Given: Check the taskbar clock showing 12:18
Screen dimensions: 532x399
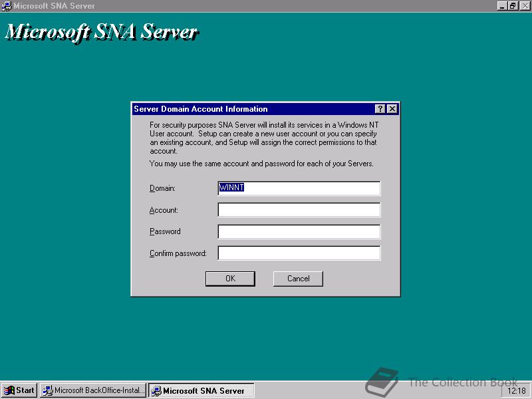Looking at the screenshot, I should pyautogui.click(x=516, y=391).
